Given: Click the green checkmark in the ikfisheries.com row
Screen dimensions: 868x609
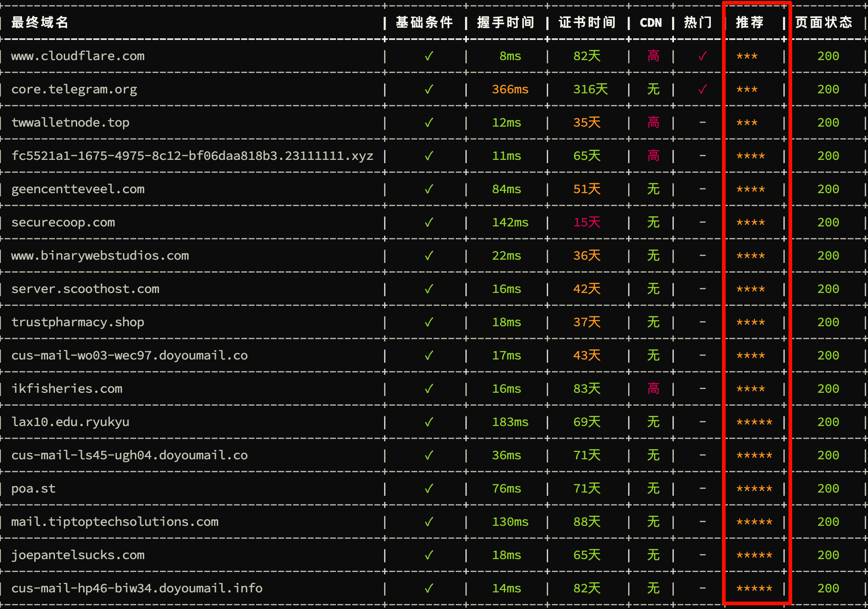Looking at the screenshot, I should 429,389.
